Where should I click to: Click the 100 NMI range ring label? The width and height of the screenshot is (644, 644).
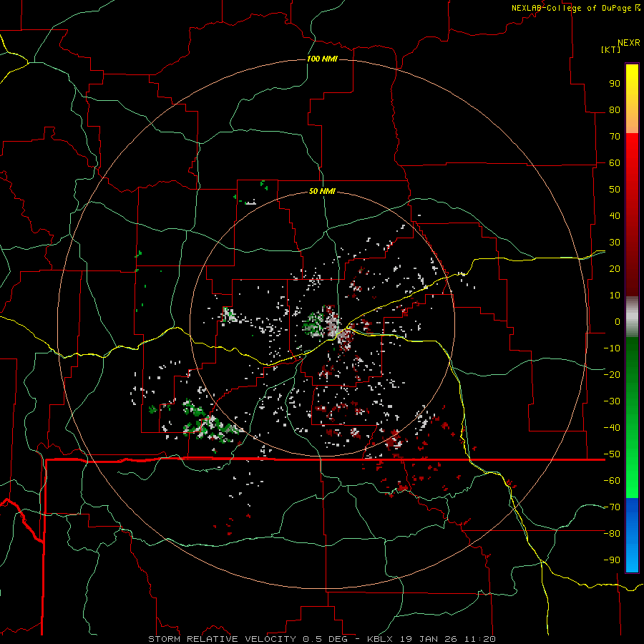[x=322, y=59]
